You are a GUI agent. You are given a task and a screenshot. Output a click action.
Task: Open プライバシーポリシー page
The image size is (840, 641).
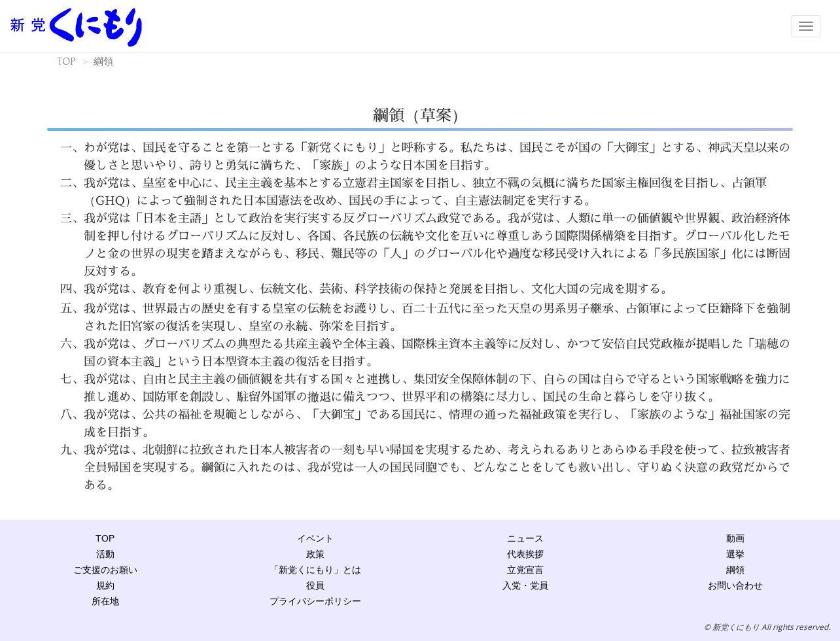click(315, 601)
